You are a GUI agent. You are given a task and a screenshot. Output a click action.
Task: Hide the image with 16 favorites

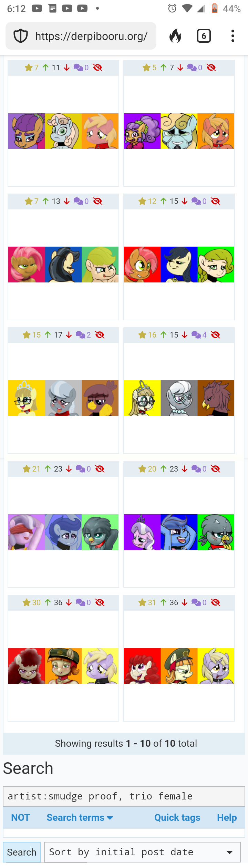point(216,335)
